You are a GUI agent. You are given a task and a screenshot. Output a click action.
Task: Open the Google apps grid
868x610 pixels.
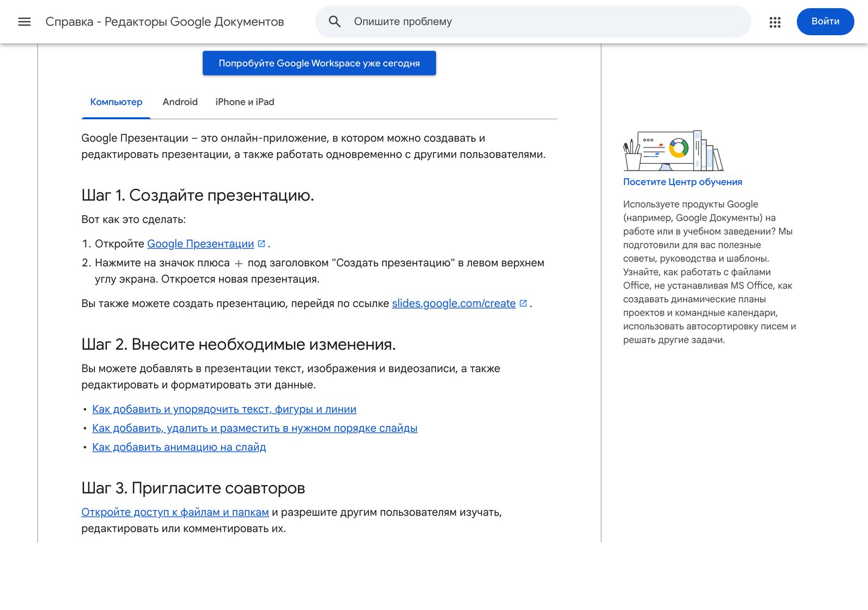tap(775, 22)
